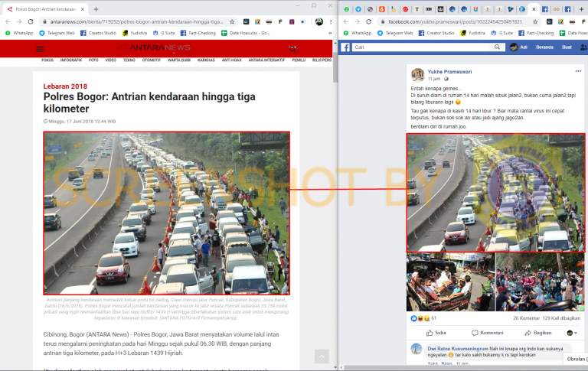Open WhatsApp bookmark in the left window
The height and width of the screenshot is (371, 588).
[19, 33]
